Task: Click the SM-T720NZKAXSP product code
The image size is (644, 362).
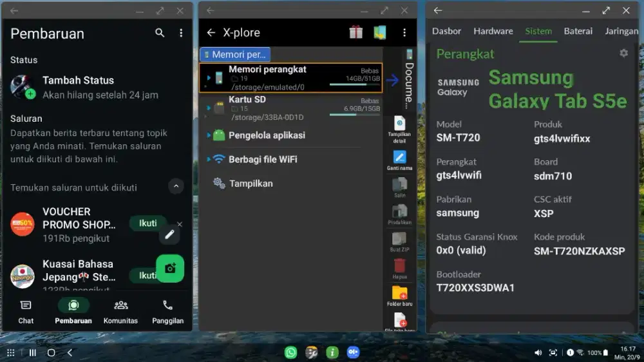Action: point(580,251)
